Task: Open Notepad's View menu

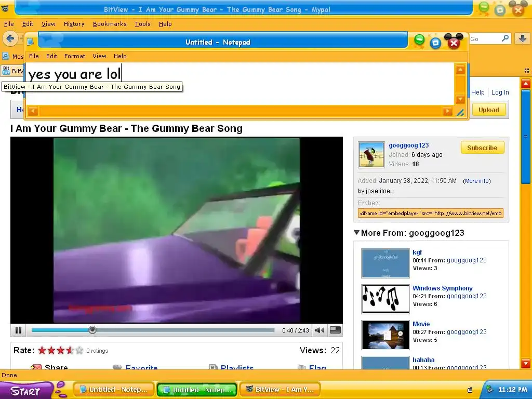Action: (99, 56)
